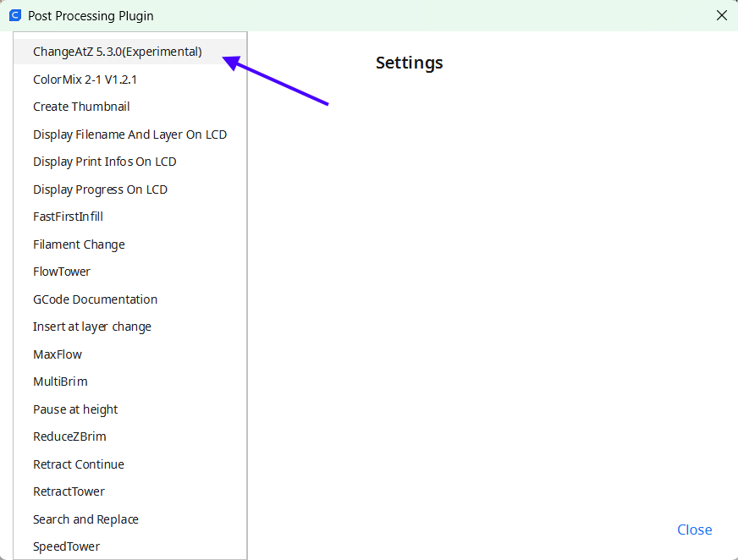This screenshot has width=738, height=560.
Task: Select Display Print Infos On LCD
Action: pos(129,162)
